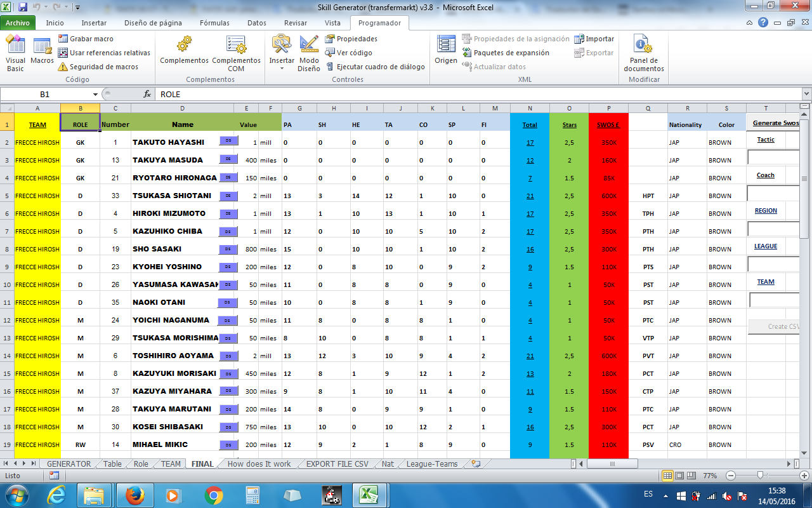Click the Tactic input box
This screenshot has height=508, width=812.
(774, 157)
